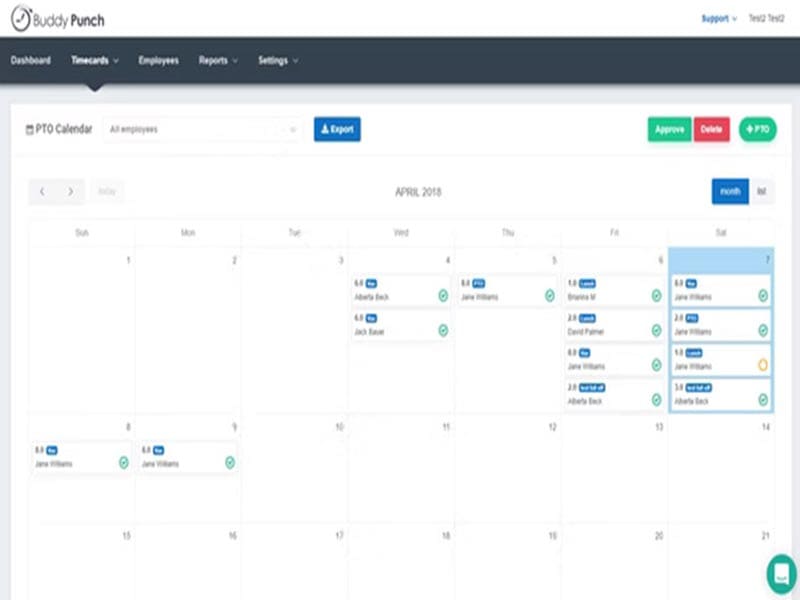Click the green Approve button

coord(669,129)
